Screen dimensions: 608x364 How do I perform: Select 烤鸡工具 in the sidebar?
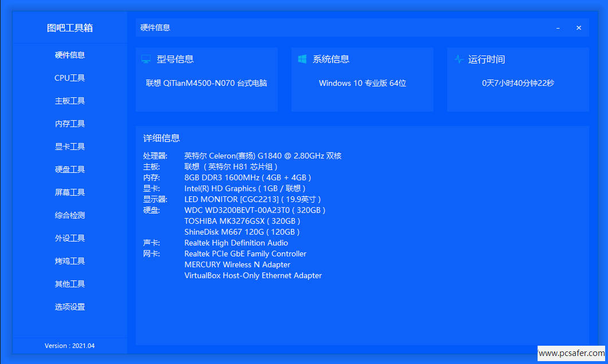point(70,261)
